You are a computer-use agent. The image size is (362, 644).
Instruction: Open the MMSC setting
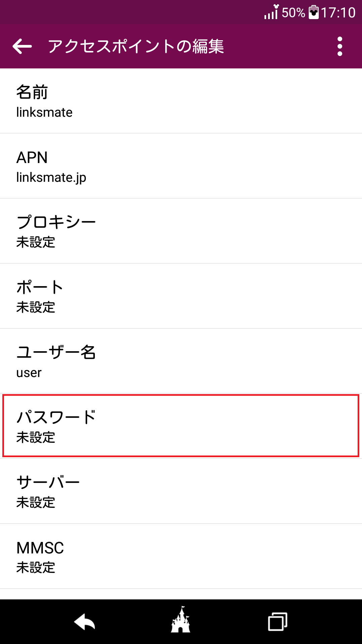click(181, 556)
